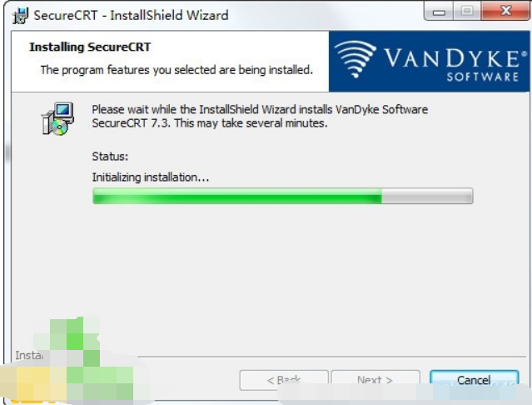Click the "Installing SecureCRT" heading

pos(90,47)
